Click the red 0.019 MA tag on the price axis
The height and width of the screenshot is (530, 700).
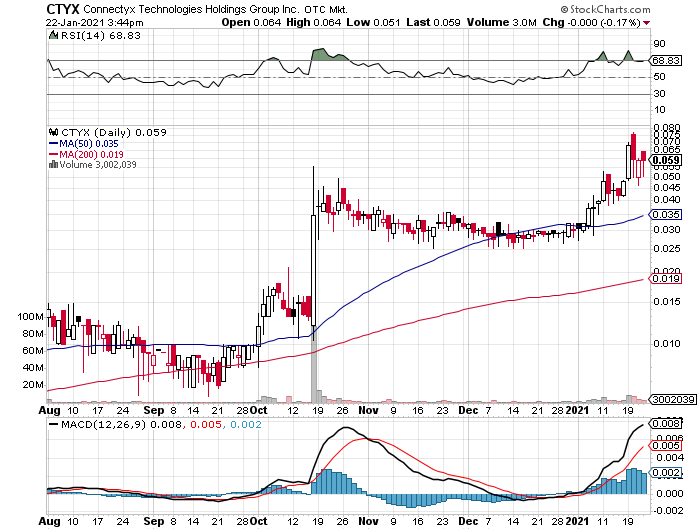[x=666, y=279]
